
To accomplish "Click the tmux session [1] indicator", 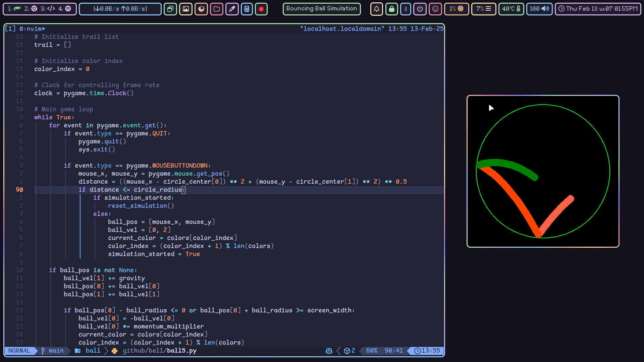I will [x=10, y=29].
